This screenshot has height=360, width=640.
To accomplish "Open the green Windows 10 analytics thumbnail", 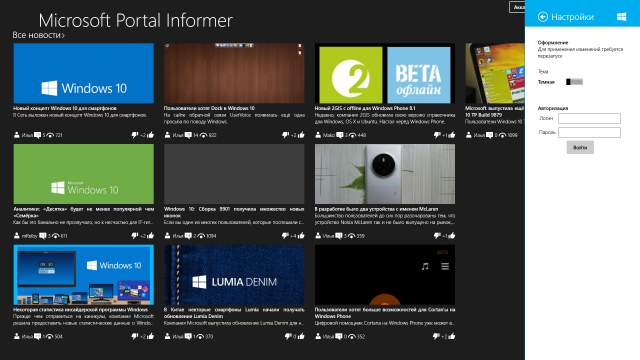I will point(84,174).
